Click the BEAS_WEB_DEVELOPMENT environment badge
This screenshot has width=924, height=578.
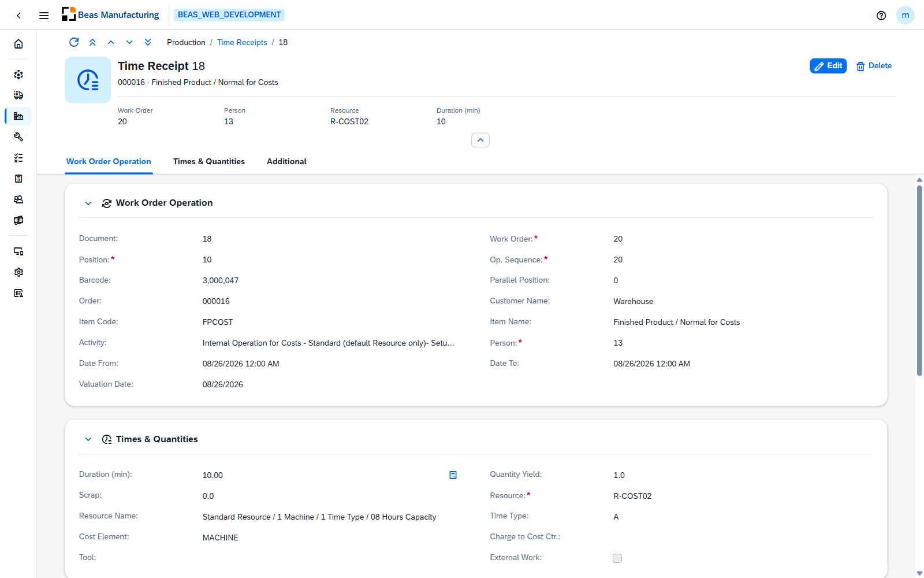229,14
